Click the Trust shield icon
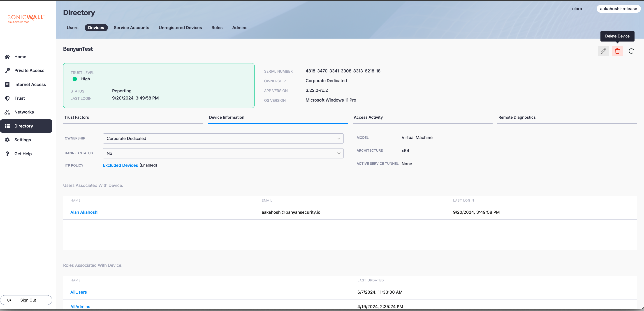This screenshot has height=311, width=644. point(7,98)
